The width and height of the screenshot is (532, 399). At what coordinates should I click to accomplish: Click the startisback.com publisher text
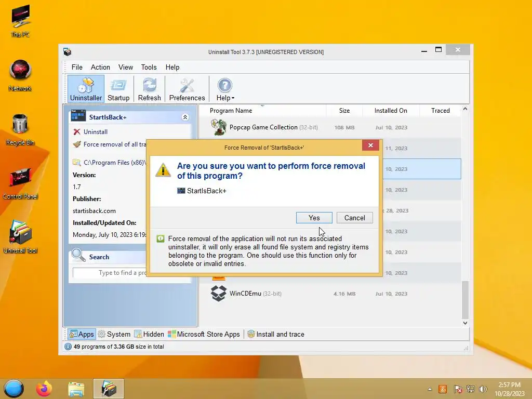(x=94, y=211)
